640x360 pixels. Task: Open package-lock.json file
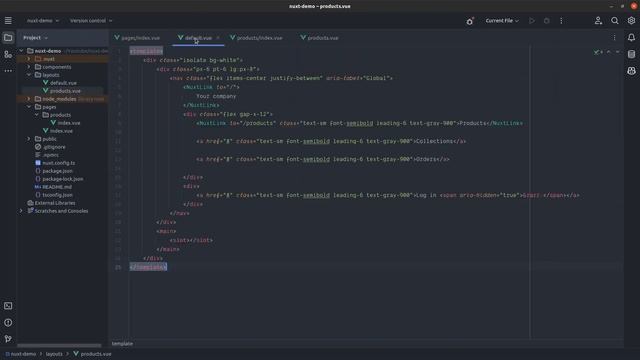pyautogui.click(x=63, y=179)
